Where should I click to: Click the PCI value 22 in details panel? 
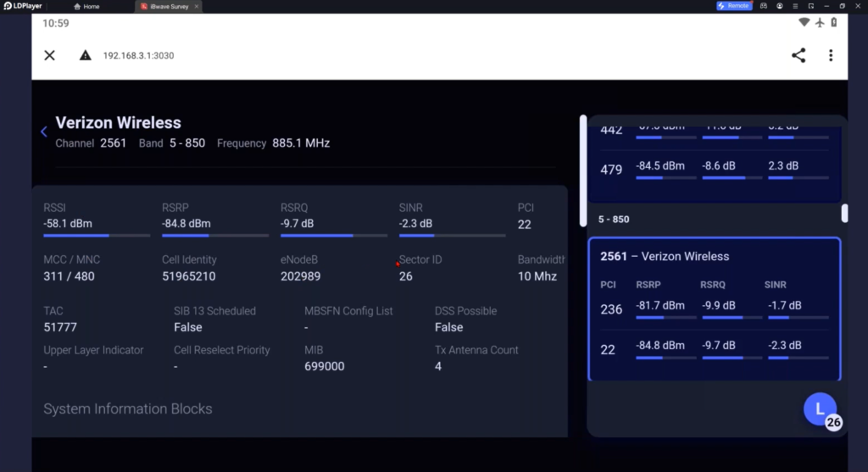pos(524,225)
